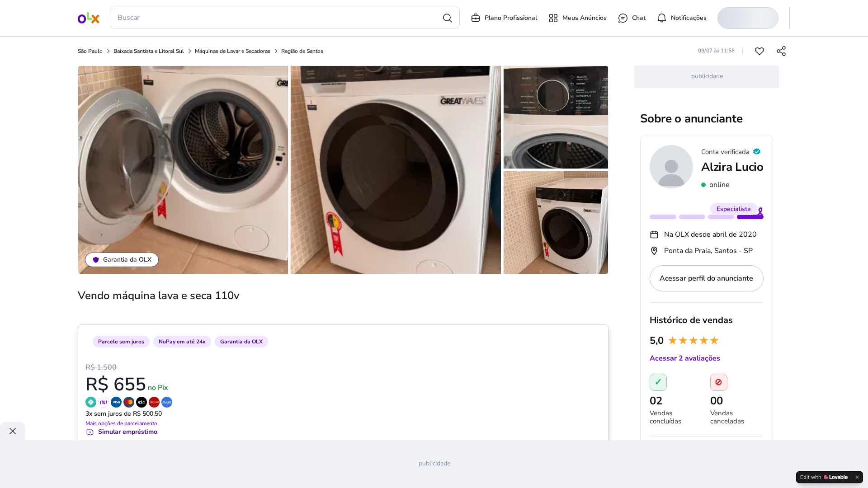The image size is (868, 488).
Task: Click the red cancelled sales icon
Action: [719, 382]
